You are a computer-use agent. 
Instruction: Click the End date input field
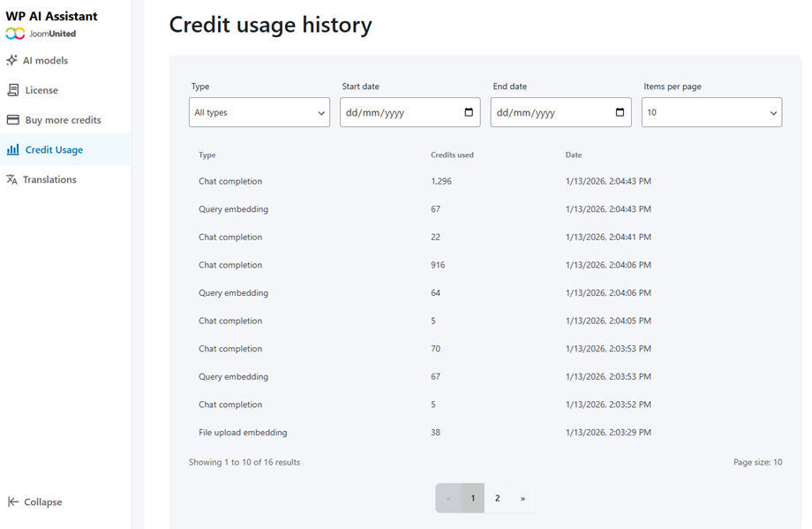(x=547, y=112)
